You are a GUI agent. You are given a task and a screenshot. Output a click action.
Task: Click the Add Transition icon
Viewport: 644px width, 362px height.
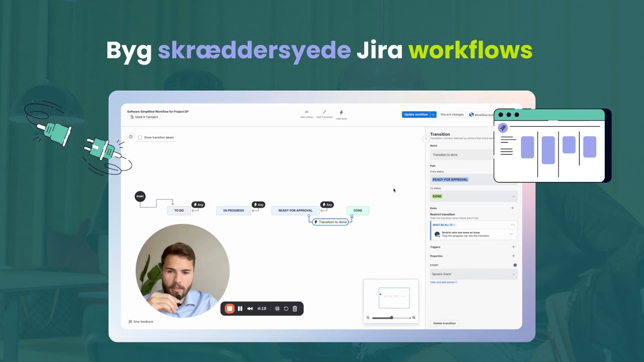pyautogui.click(x=325, y=112)
